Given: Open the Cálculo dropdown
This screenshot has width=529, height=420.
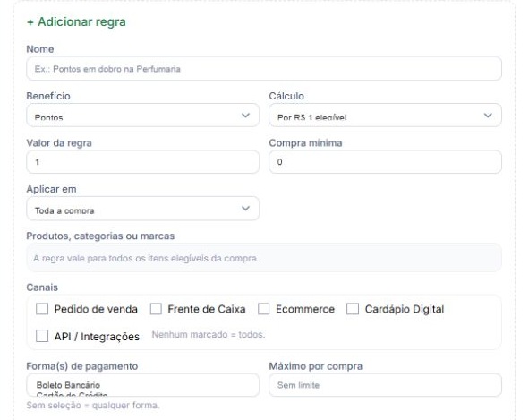Looking at the screenshot, I should pyautogui.click(x=385, y=116).
